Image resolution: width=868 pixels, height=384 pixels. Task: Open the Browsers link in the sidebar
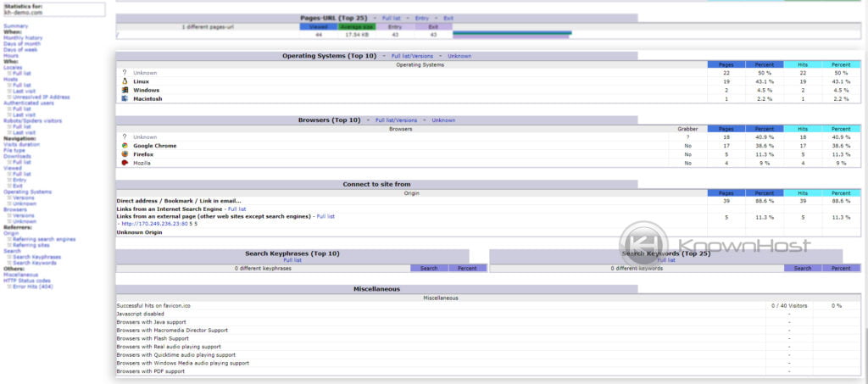15,209
